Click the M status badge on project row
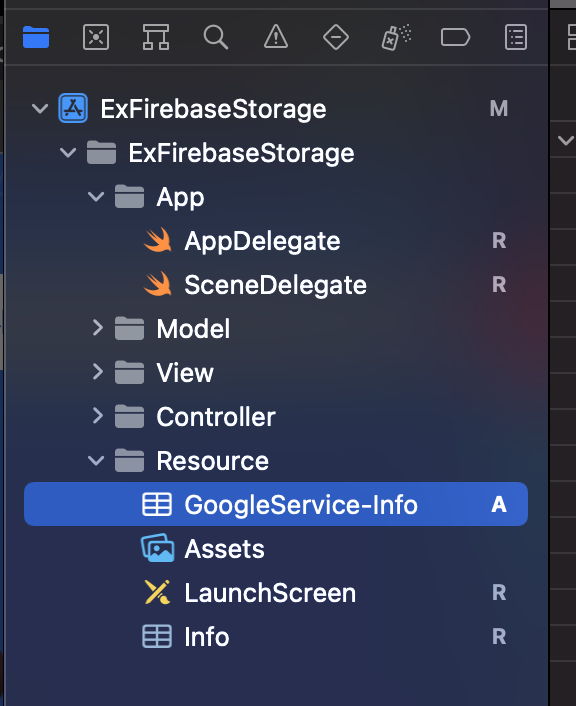The height and width of the screenshot is (706, 576). tap(499, 109)
